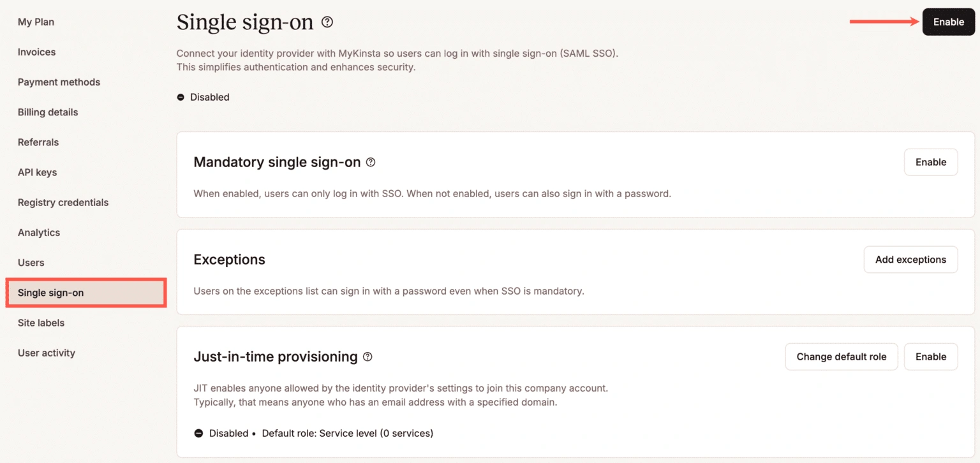Select Registry credentials menu item

(x=63, y=202)
